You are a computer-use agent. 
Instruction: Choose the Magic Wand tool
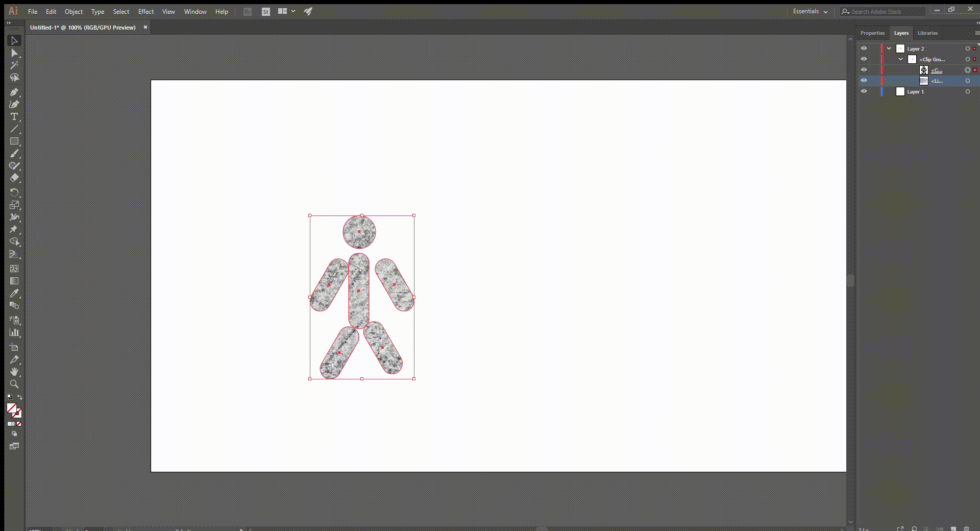coord(14,65)
